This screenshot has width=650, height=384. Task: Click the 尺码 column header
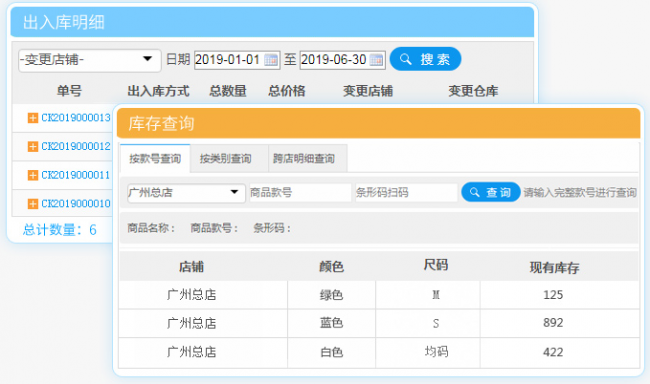pyautogui.click(x=436, y=265)
